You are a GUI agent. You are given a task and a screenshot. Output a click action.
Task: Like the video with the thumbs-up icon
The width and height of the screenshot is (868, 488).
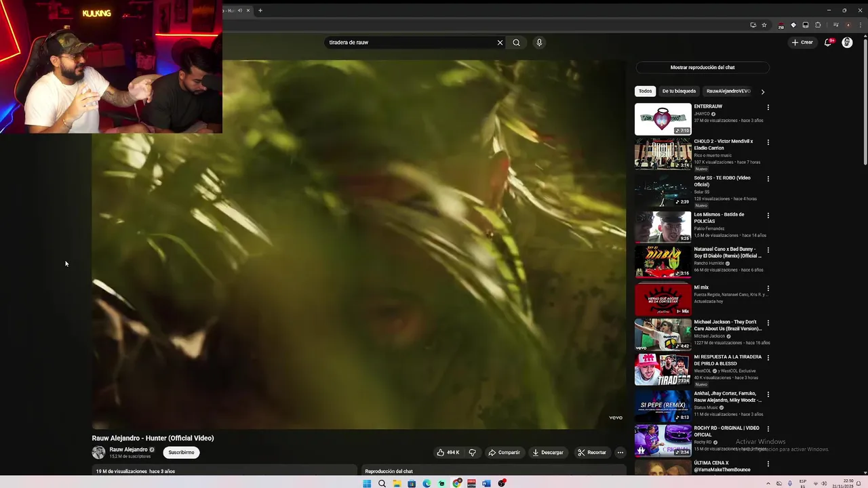pyautogui.click(x=448, y=452)
